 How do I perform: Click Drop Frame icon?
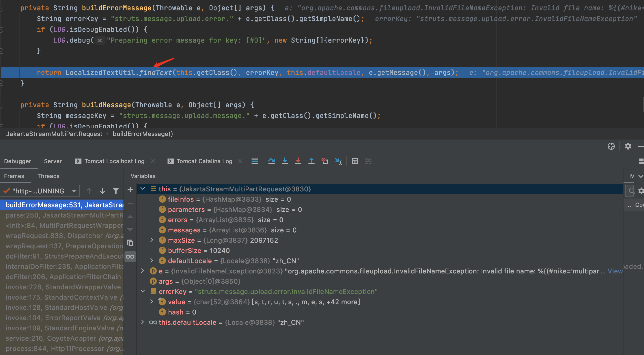click(x=325, y=161)
